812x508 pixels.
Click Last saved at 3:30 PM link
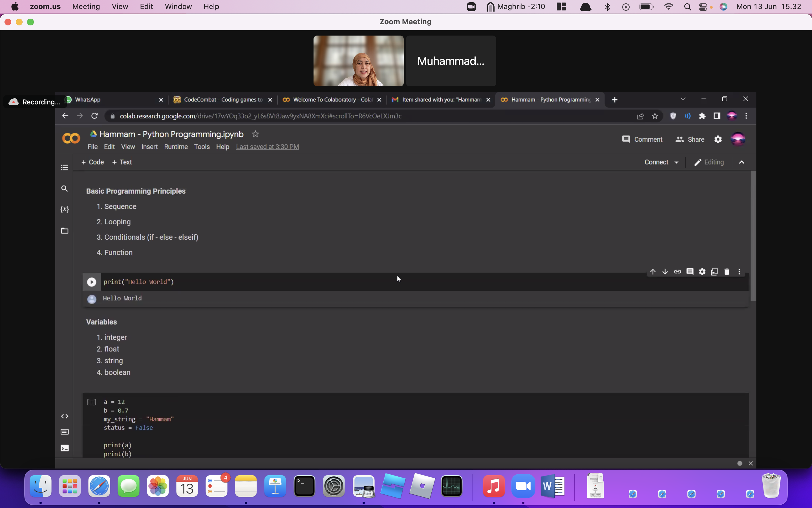point(267,147)
